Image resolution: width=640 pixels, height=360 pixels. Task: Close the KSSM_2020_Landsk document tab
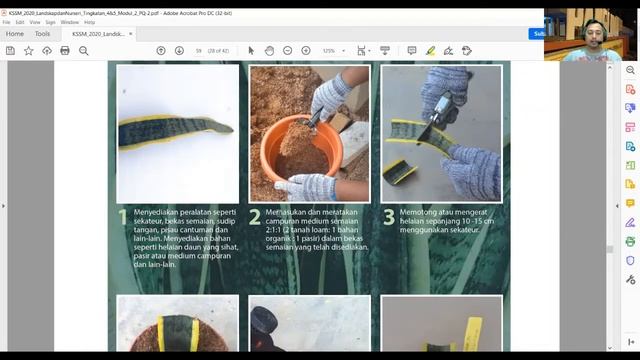(131, 34)
